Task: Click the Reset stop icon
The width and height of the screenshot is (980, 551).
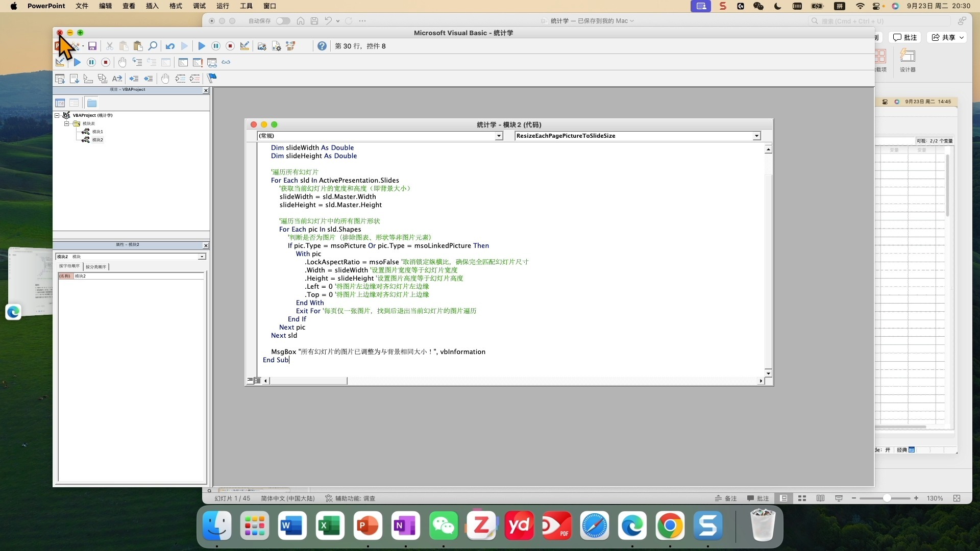Action: 230,46
